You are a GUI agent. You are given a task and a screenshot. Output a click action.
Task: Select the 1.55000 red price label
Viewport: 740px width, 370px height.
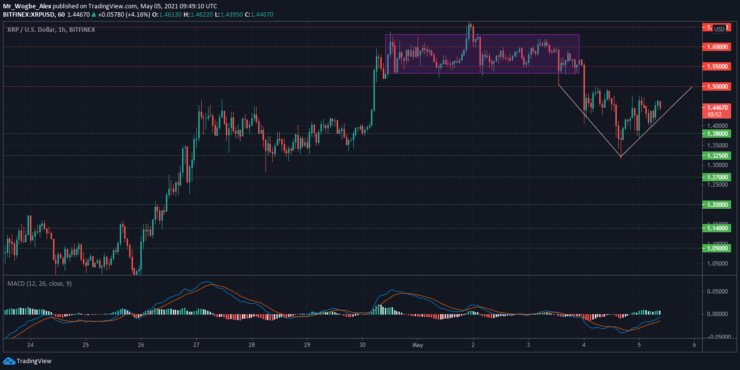[x=716, y=67]
